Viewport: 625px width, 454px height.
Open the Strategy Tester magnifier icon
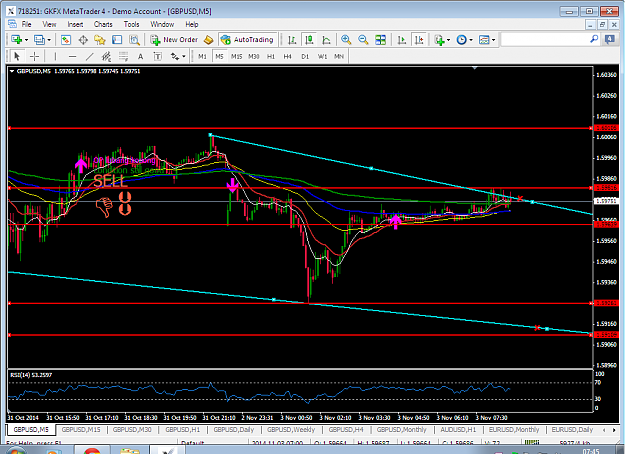click(x=134, y=40)
